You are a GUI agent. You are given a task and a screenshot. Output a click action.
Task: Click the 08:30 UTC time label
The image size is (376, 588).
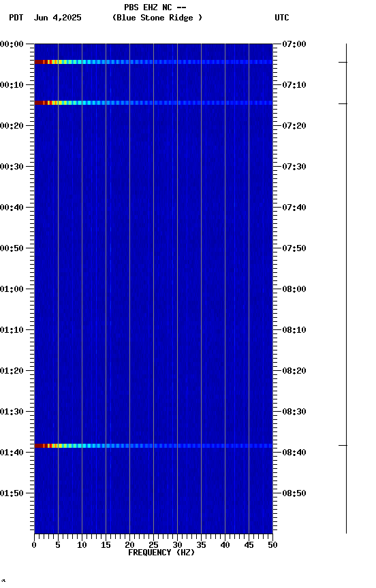294,412
